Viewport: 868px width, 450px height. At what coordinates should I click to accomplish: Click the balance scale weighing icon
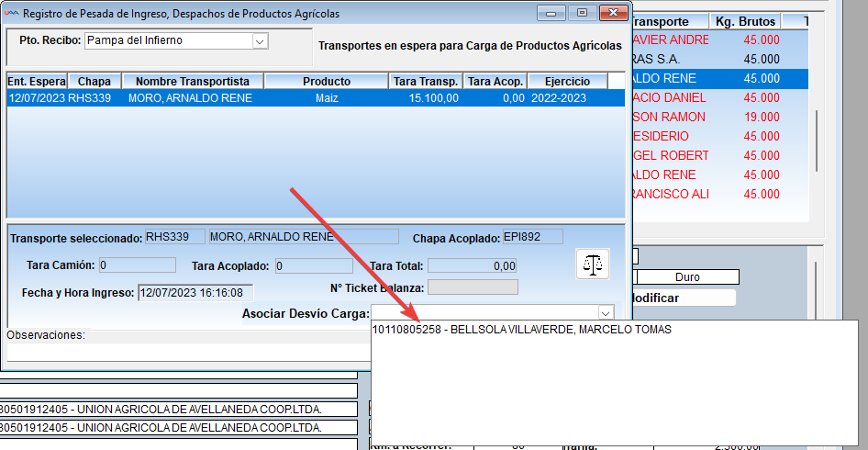[x=592, y=264]
